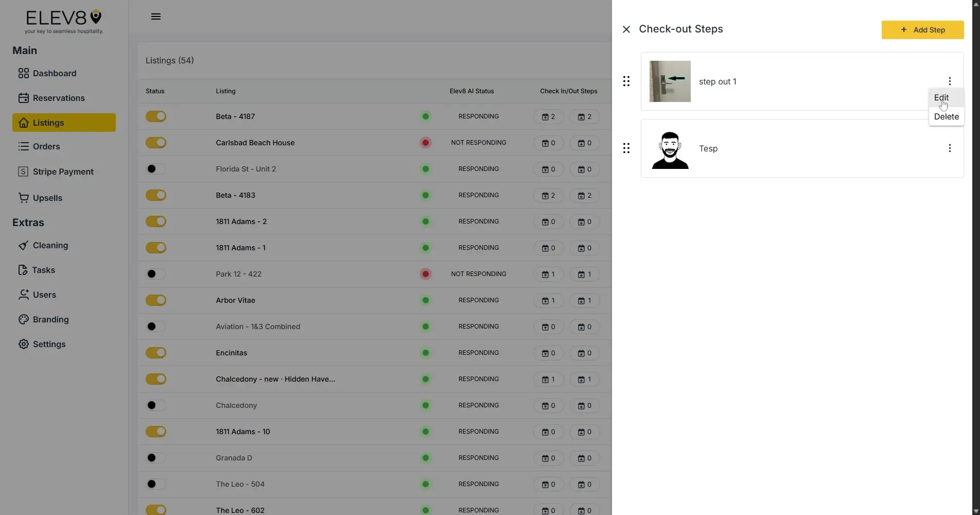Go to Stripe Payment settings
The width and height of the screenshot is (980, 515).
click(x=63, y=171)
